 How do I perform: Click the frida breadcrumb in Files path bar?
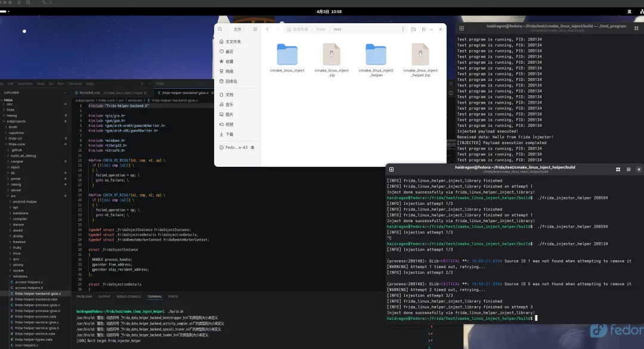coord(321,30)
